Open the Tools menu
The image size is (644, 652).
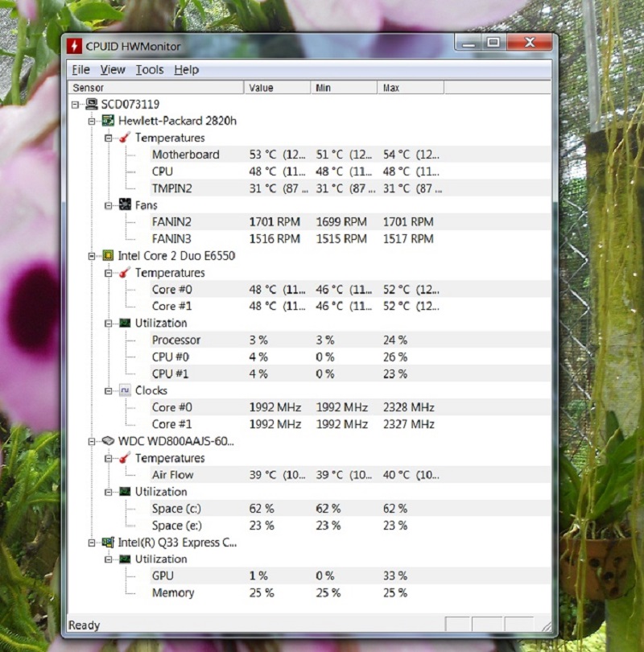coord(150,69)
